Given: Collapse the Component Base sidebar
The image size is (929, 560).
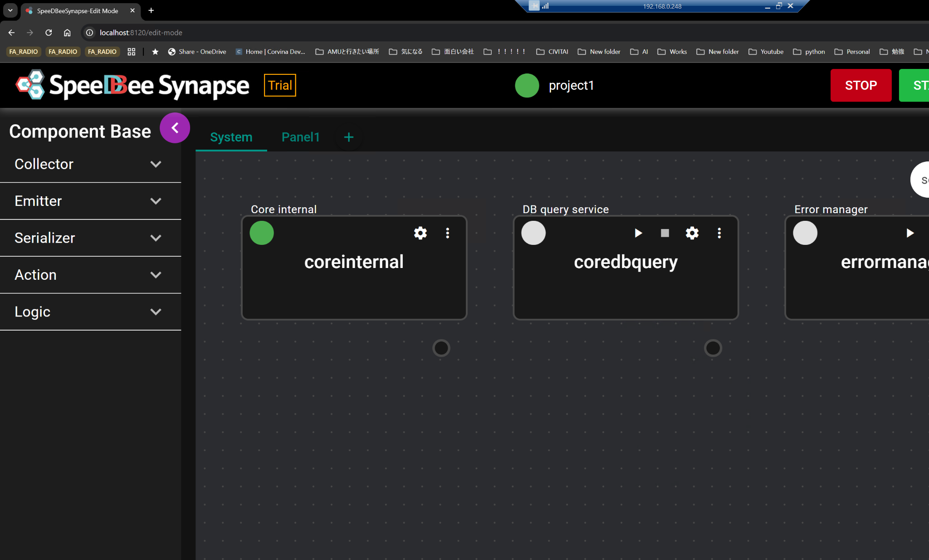Looking at the screenshot, I should tap(175, 128).
